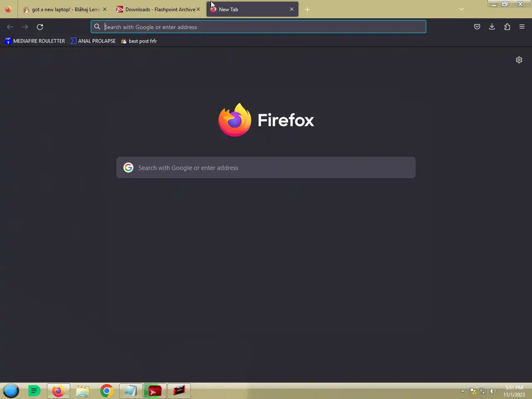Click the center Google search box

[266, 167]
